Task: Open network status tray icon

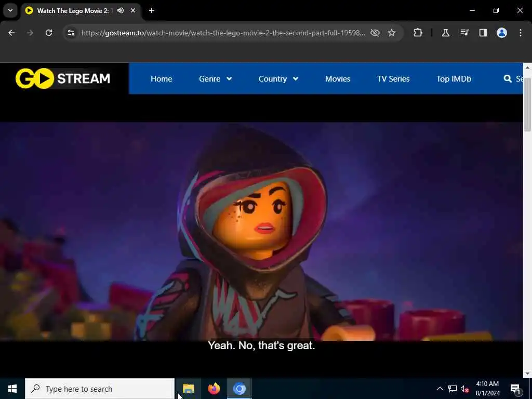Action: 453,389
